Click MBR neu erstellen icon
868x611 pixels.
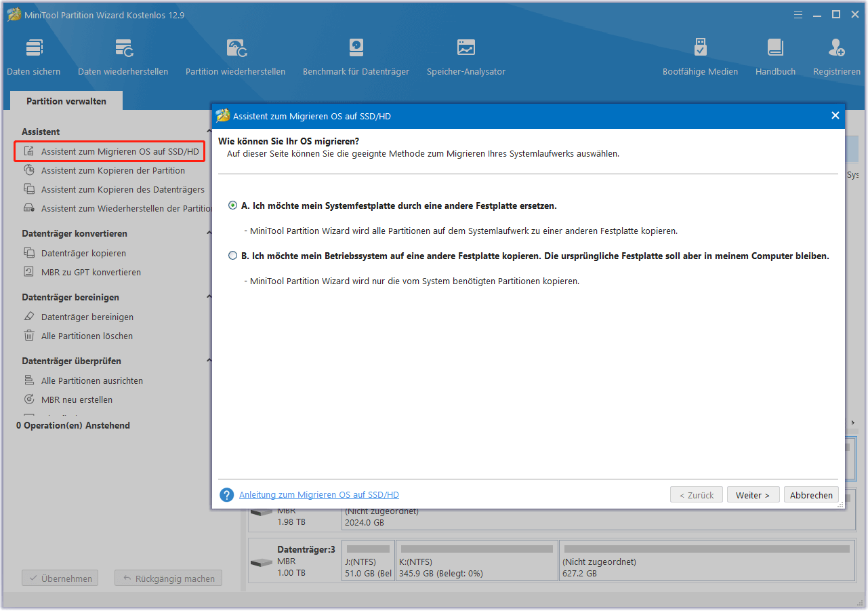coord(29,399)
